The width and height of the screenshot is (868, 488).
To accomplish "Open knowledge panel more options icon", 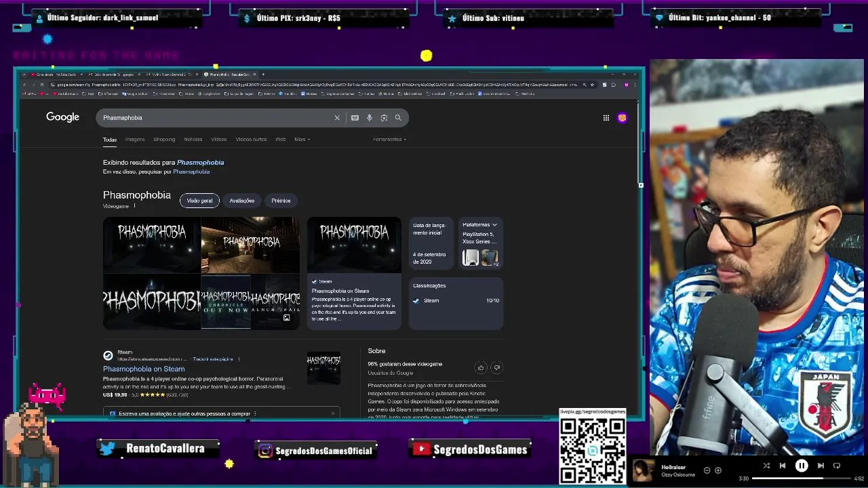I will point(134,206).
